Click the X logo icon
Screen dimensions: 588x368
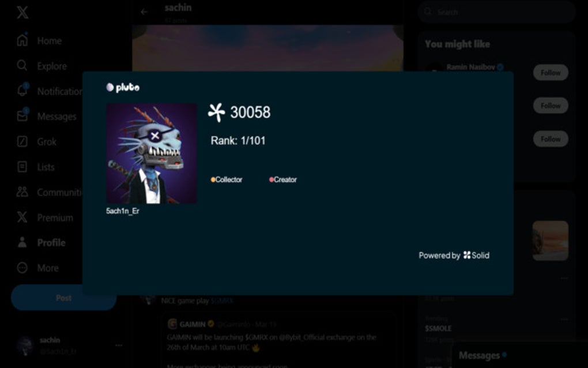(x=22, y=12)
